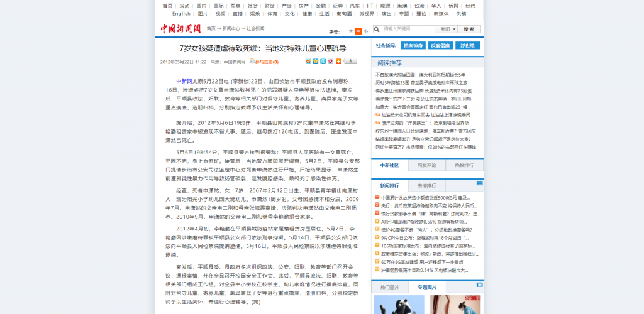This screenshot has height=314, width=644.
Task: Click the 拍案惊奇 button
Action: [413, 45]
